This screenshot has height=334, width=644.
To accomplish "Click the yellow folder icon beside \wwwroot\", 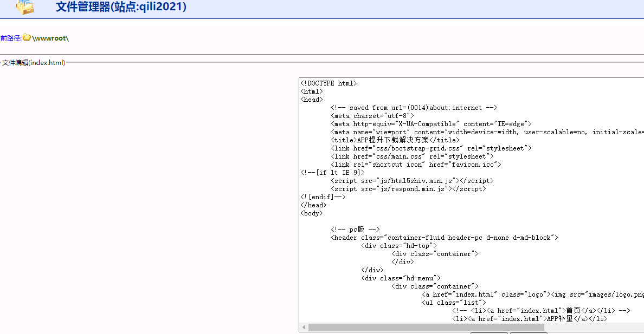I will click(x=27, y=38).
